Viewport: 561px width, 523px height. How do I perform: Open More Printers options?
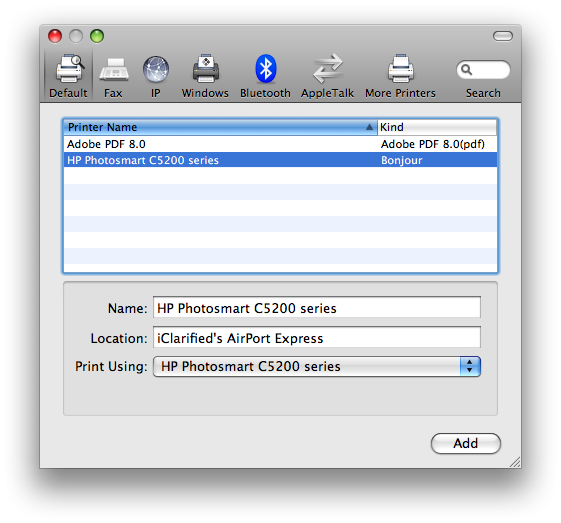(400, 76)
